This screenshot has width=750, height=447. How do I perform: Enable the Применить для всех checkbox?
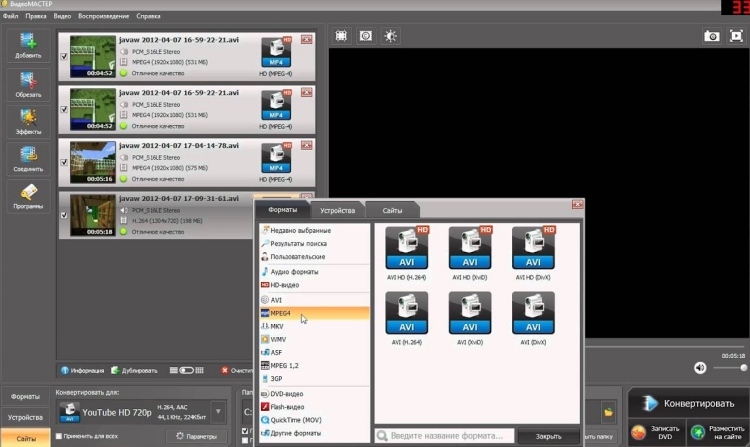click(x=59, y=436)
